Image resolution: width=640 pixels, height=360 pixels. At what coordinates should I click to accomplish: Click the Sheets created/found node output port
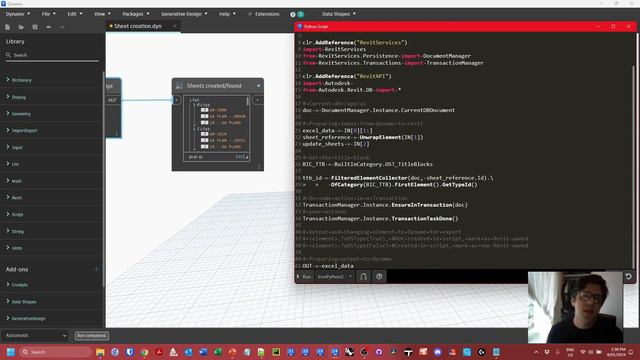point(258,100)
